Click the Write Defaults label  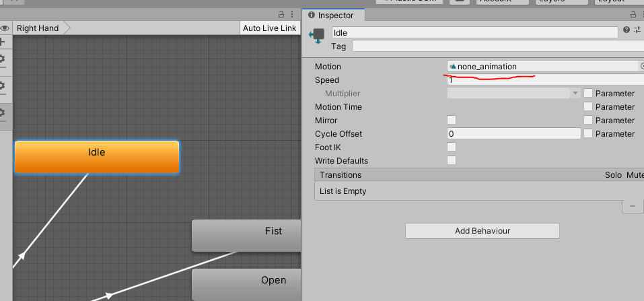(341, 161)
